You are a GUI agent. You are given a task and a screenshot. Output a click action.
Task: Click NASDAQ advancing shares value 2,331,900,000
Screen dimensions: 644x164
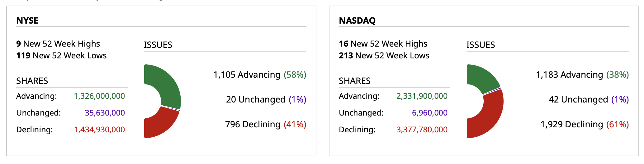point(422,96)
